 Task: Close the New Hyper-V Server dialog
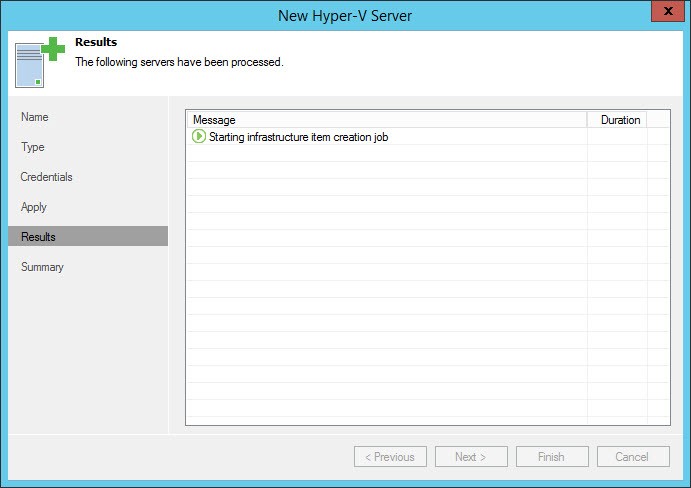point(668,11)
